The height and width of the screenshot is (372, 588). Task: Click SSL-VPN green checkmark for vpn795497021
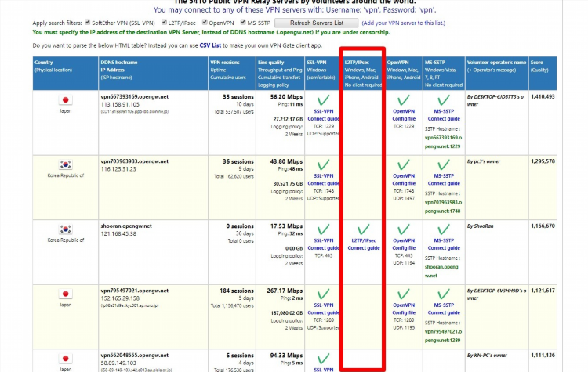tap(323, 294)
